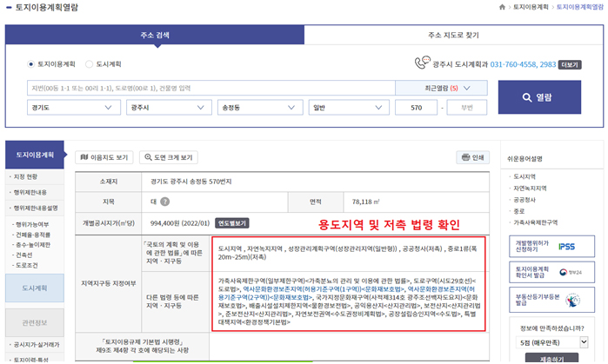The image size is (608, 364).
Task: Click the 연도별보기 button
Action: tap(232, 223)
